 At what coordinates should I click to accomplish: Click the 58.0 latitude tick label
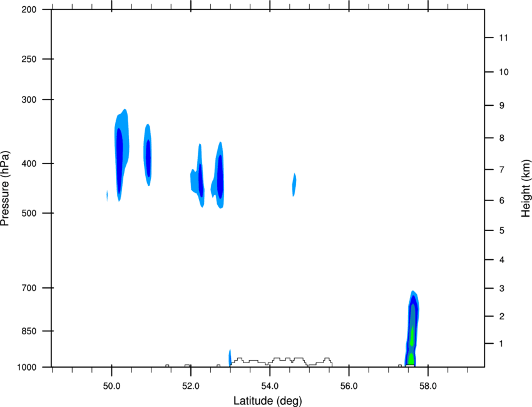pyautogui.click(x=428, y=386)
